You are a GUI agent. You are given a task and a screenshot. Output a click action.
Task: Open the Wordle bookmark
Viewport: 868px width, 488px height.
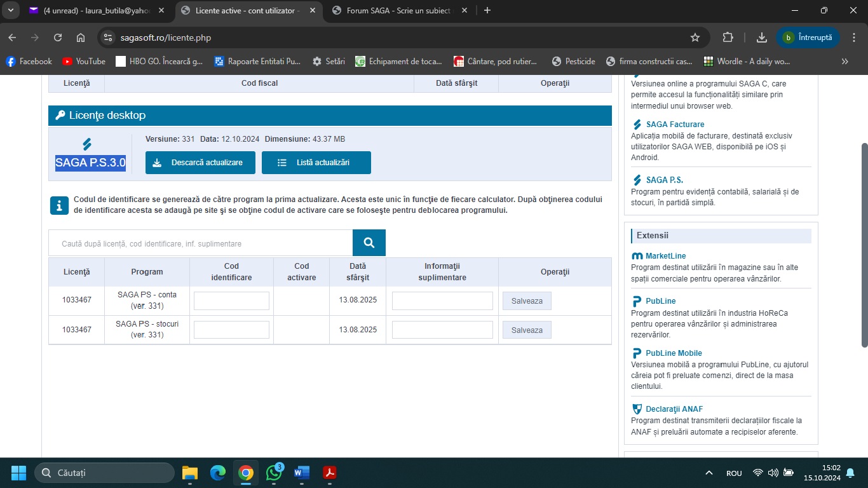(747, 62)
